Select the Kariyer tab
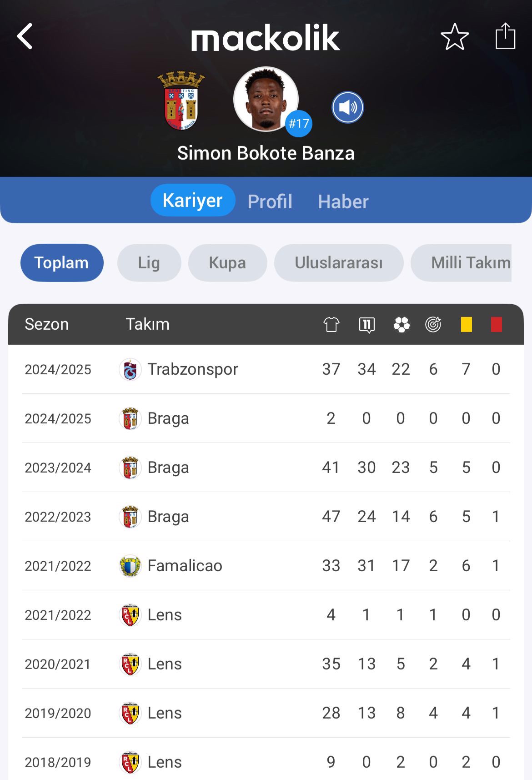Viewport: 532px width, 780px height. pos(193,200)
